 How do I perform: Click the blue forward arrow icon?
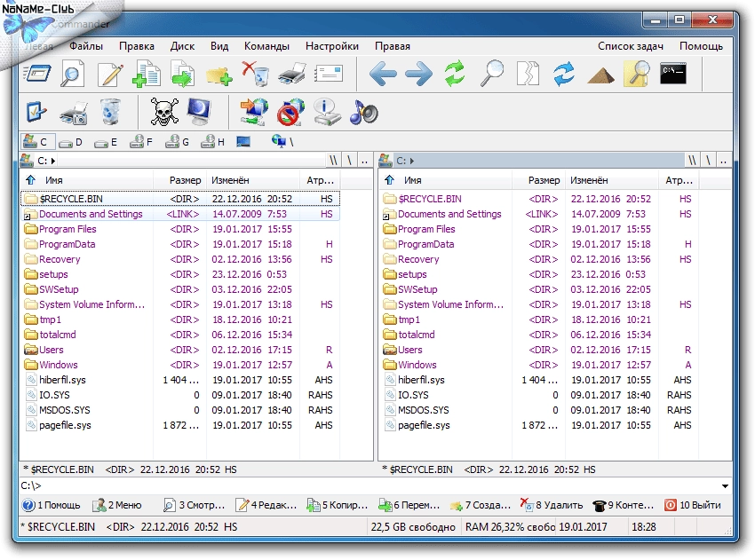419,74
